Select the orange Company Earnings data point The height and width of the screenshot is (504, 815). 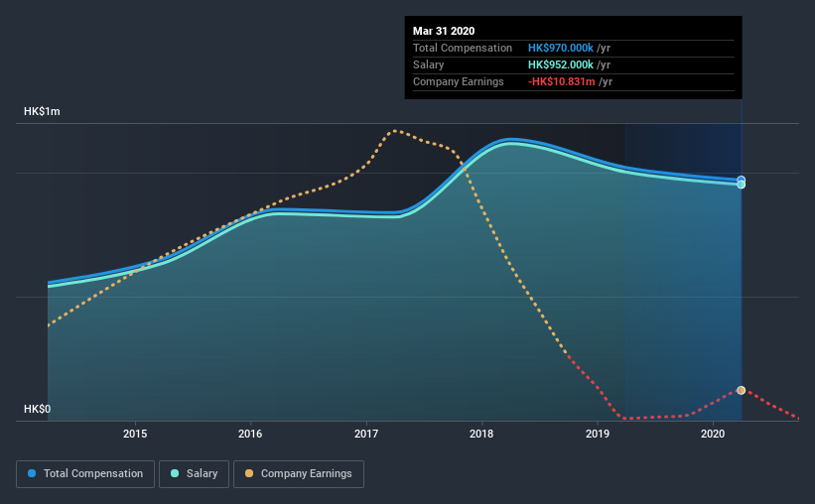click(x=742, y=390)
